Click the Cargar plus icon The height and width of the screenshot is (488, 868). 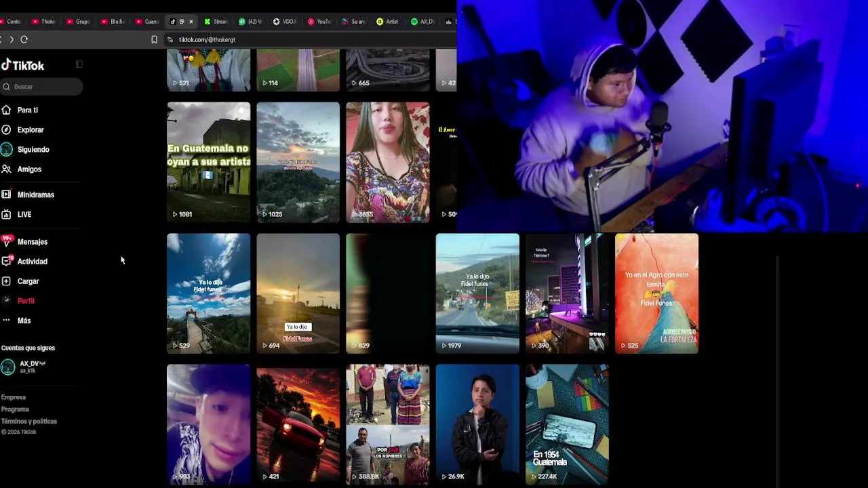pos(6,281)
